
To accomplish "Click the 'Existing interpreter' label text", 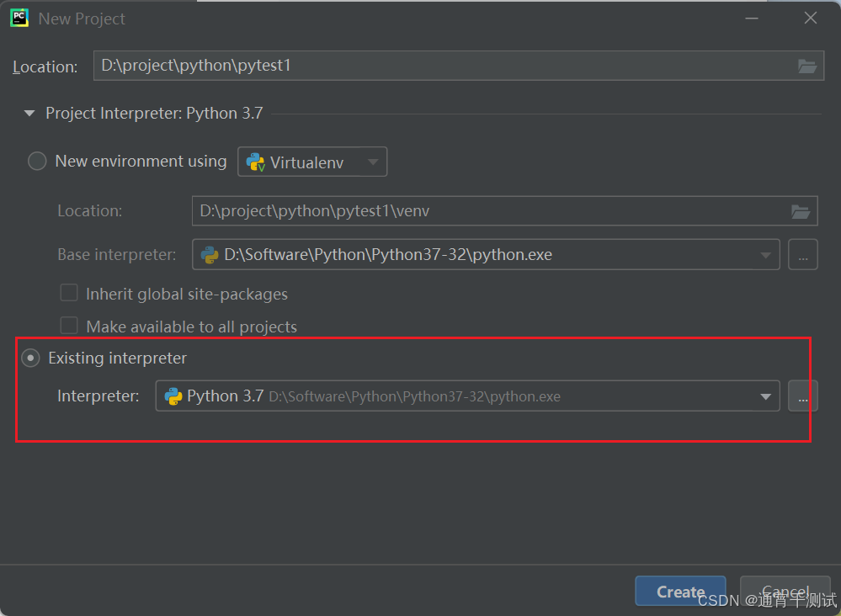I will pyautogui.click(x=118, y=358).
